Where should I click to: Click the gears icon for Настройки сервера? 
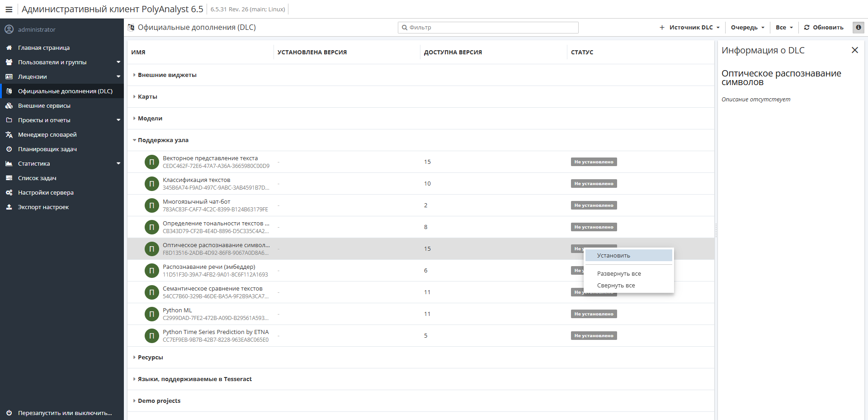9,192
